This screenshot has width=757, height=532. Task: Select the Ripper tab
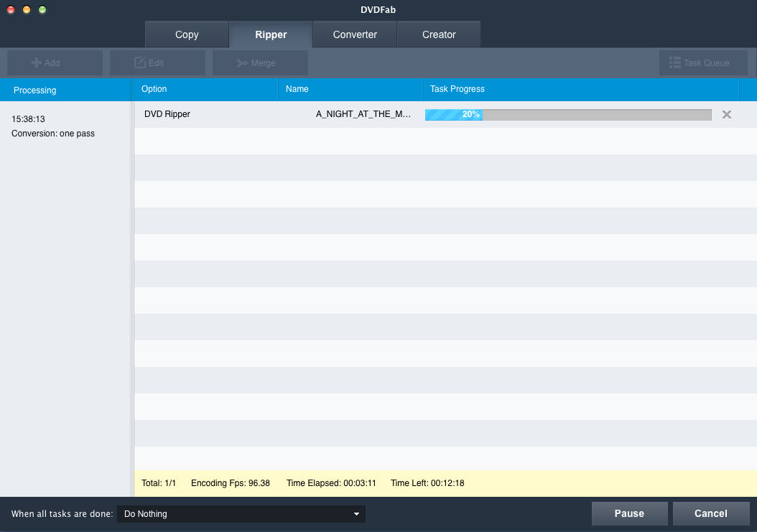coord(271,34)
